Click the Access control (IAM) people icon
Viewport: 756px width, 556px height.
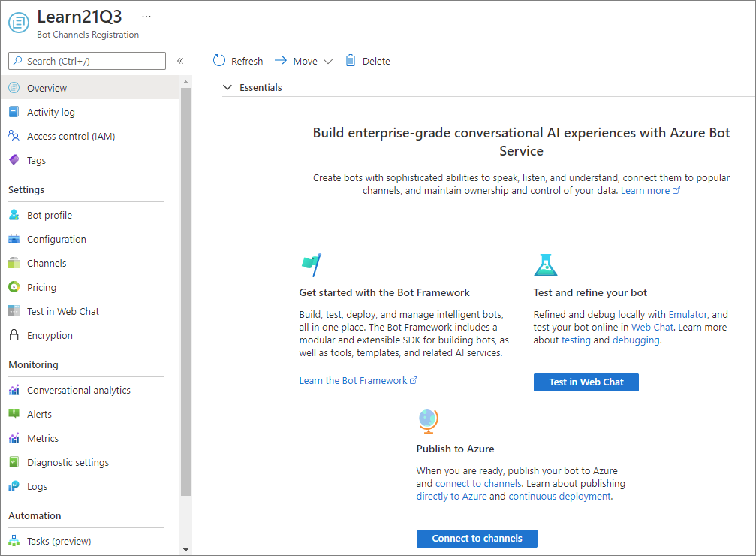point(14,136)
